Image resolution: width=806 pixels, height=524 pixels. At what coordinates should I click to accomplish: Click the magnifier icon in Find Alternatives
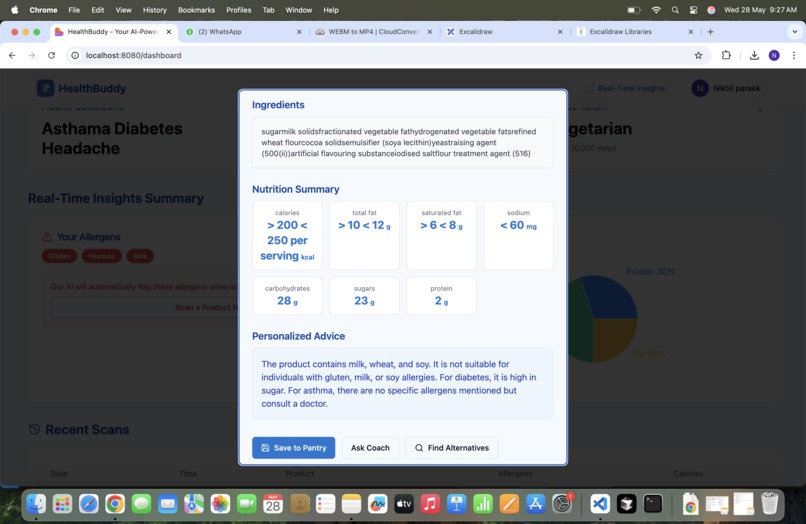419,448
